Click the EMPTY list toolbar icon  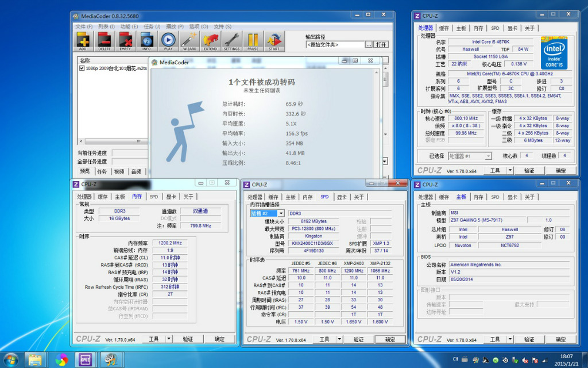tap(125, 41)
